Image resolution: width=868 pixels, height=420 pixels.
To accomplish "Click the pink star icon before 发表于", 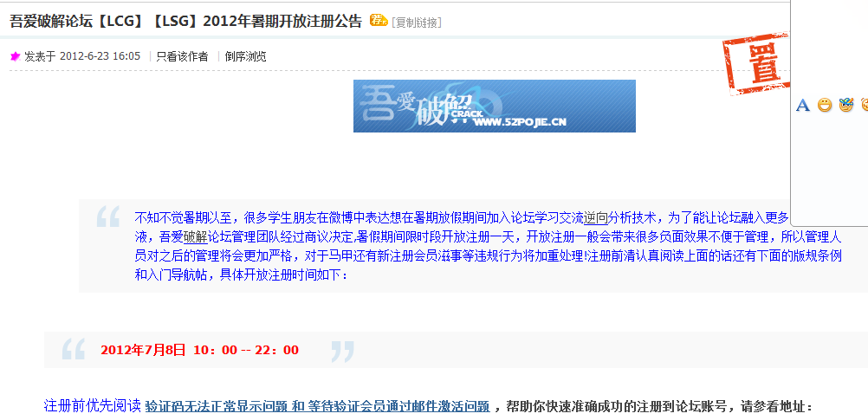I will click(x=16, y=56).
